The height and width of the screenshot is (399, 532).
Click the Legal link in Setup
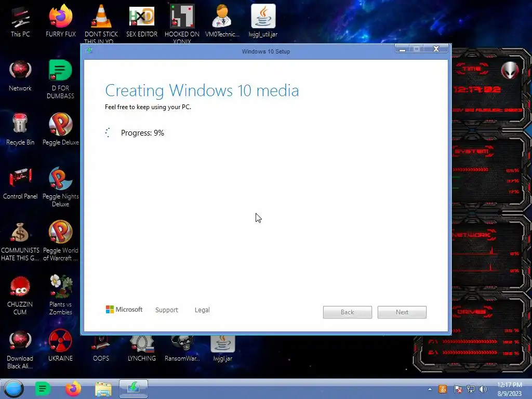202,310
